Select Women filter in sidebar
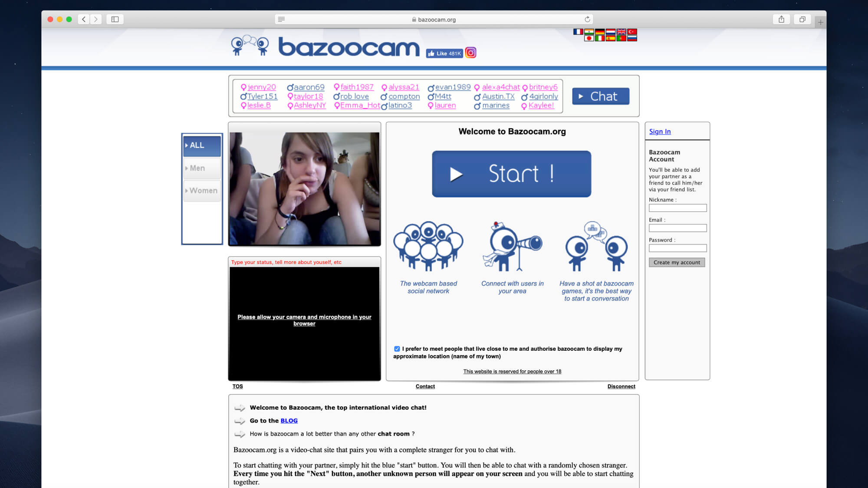 201,190
